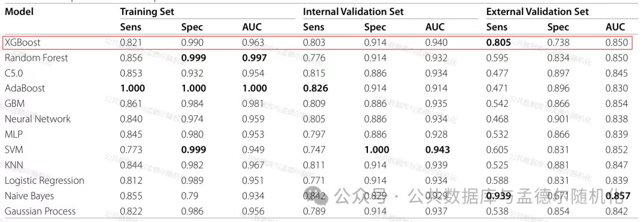Click Naive Bayes external Sens 0.939

tap(499, 196)
